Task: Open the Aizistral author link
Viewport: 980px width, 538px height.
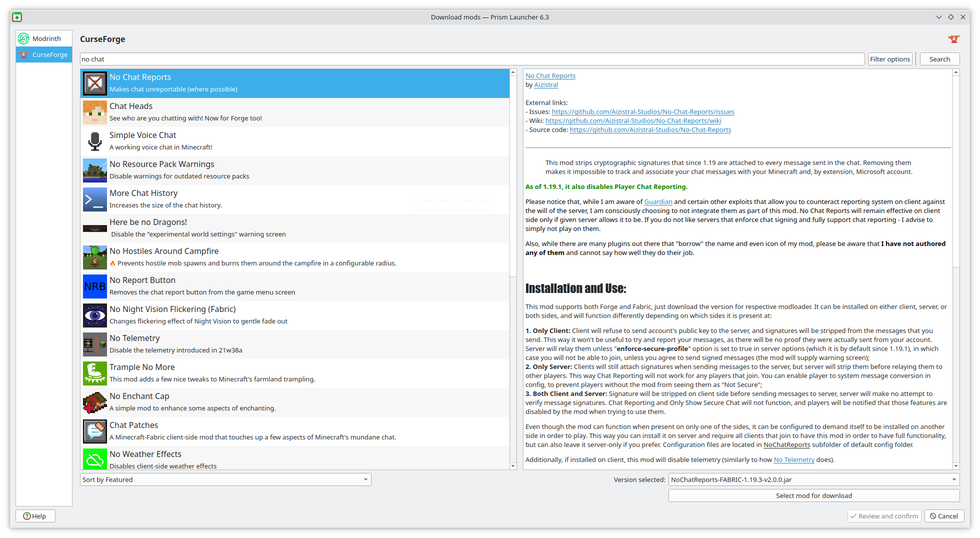Action: (x=545, y=84)
